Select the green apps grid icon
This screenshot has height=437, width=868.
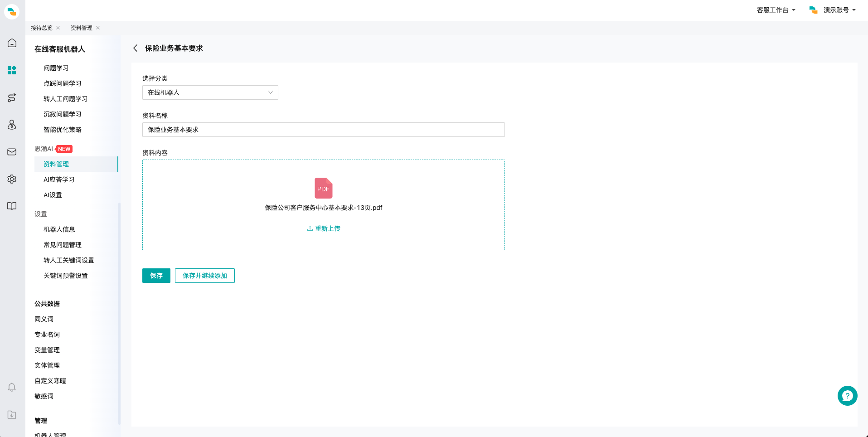12,70
